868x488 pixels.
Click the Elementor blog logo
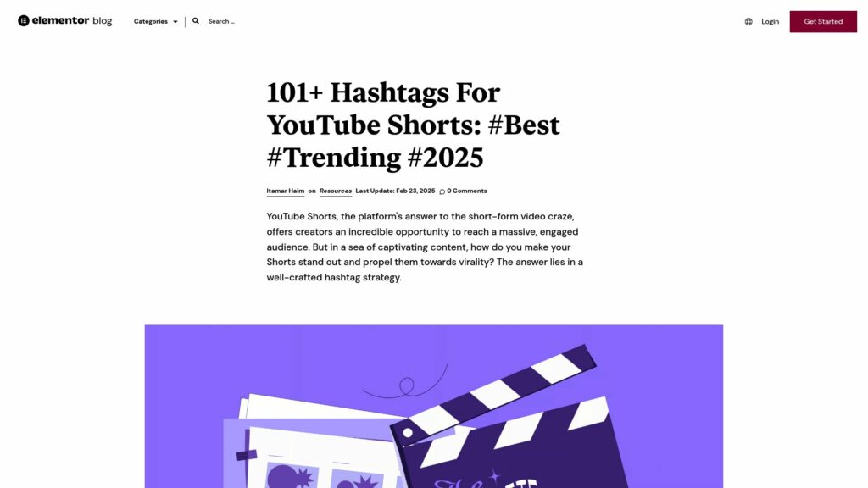click(64, 21)
